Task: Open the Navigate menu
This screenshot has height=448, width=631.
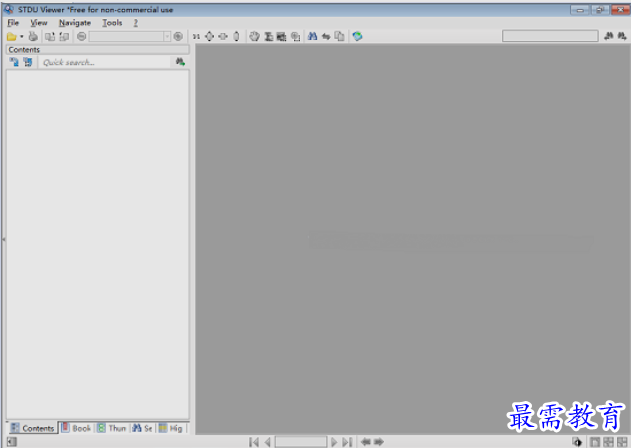Action: (75, 23)
